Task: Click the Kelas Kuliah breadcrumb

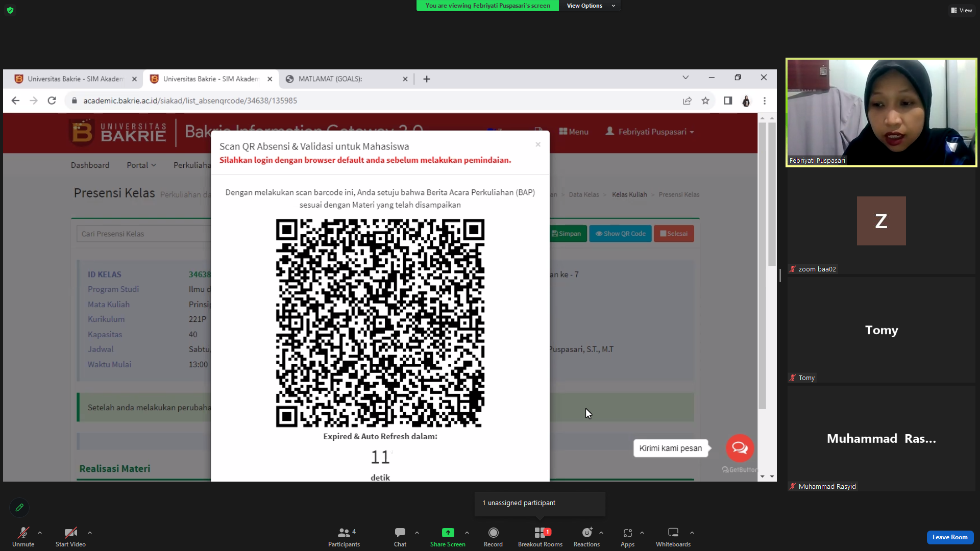Action: [x=629, y=194]
